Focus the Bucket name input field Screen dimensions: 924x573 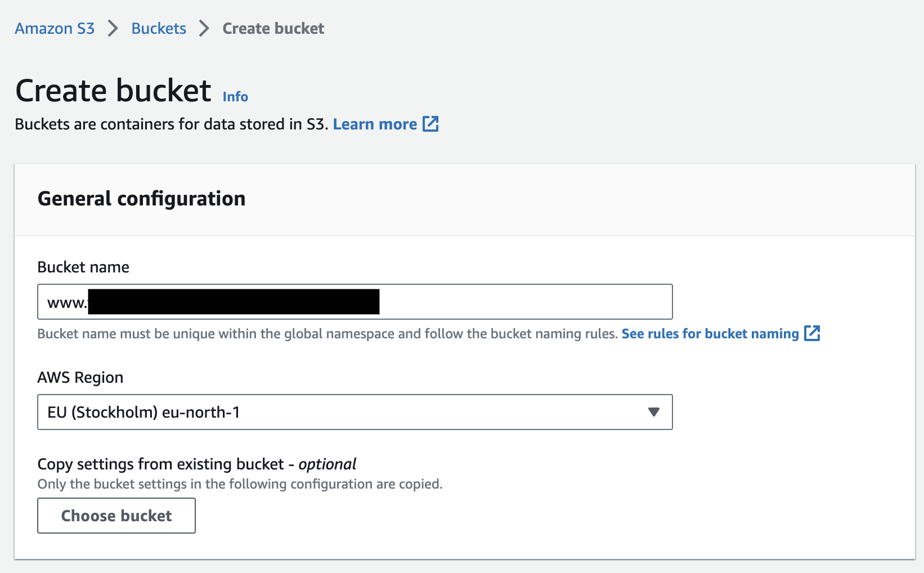[355, 302]
